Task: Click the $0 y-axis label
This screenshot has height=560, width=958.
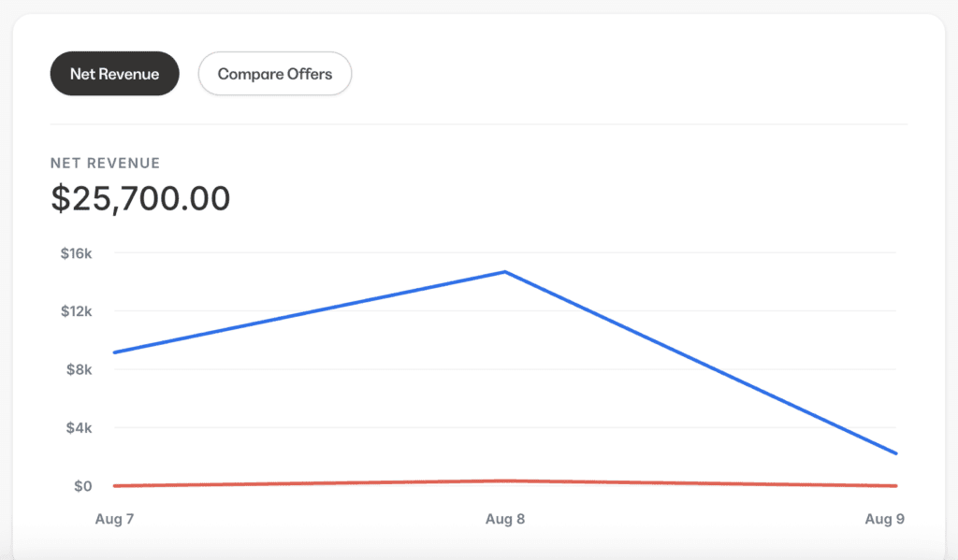Action: 83,486
